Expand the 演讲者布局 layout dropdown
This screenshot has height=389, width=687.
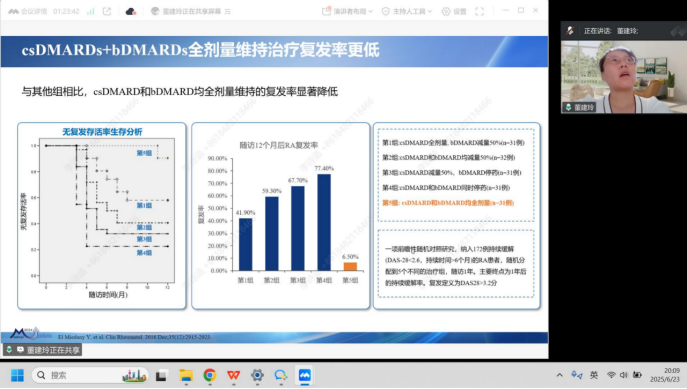click(347, 11)
